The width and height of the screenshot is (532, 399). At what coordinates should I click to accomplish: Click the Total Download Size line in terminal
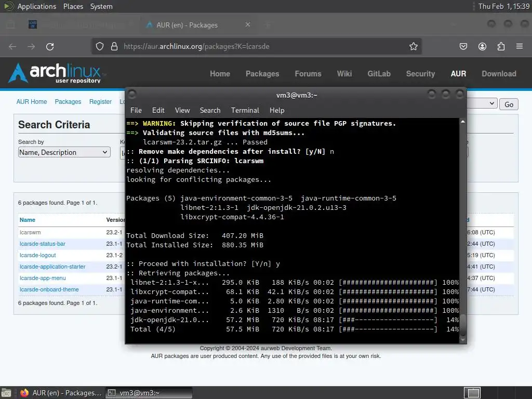click(195, 236)
